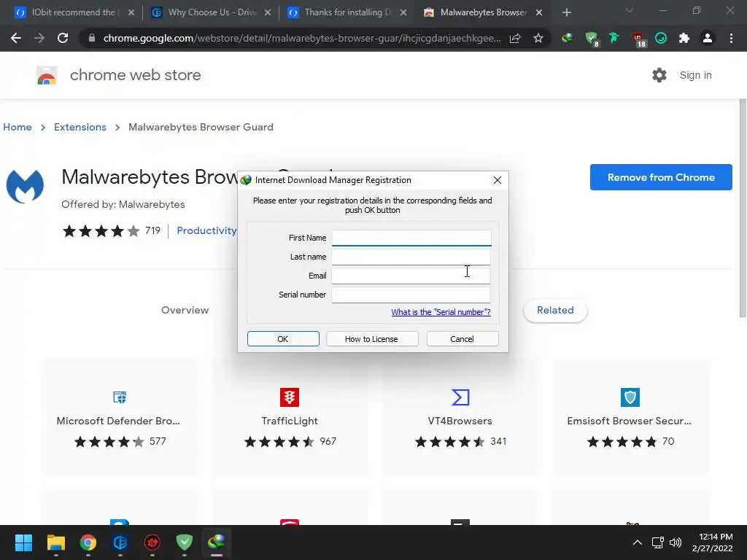Click the Microsoft Defender Browser Protection icon
Screen dimensions: 747x560
119,397
